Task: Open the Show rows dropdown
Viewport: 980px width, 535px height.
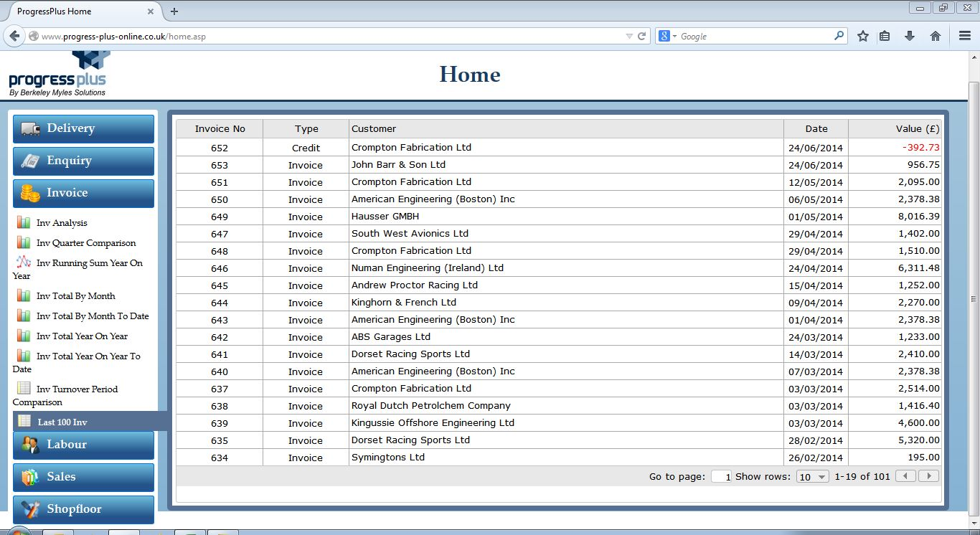Action: pos(813,477)
